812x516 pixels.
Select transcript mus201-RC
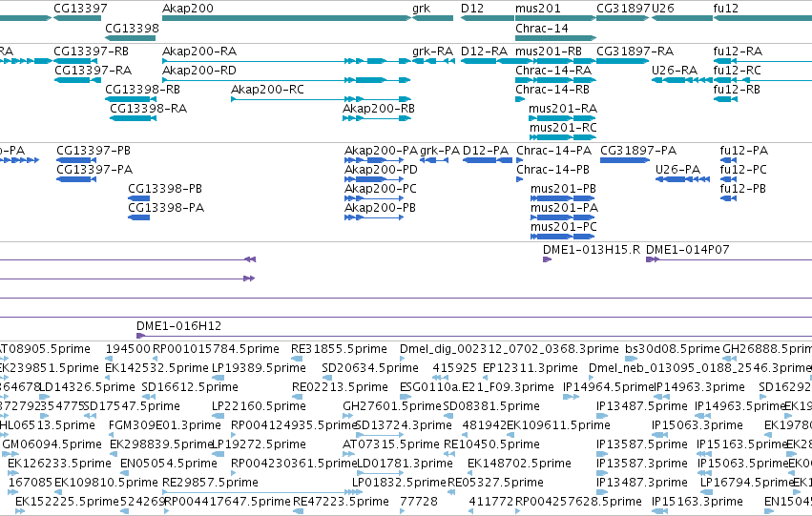click(x=563, y=128)
